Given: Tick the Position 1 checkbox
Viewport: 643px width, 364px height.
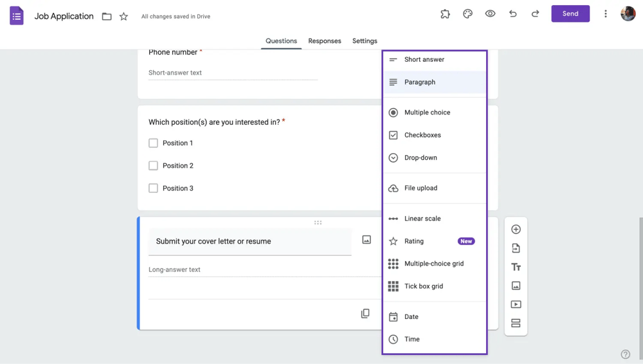Looking at the screenshot, I should (x=153, y=143).
